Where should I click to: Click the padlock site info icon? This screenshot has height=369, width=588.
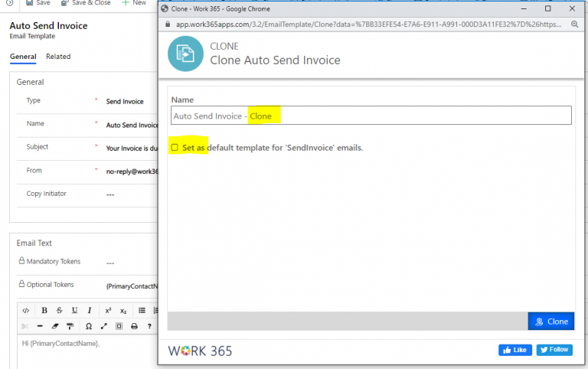(168, 24)
